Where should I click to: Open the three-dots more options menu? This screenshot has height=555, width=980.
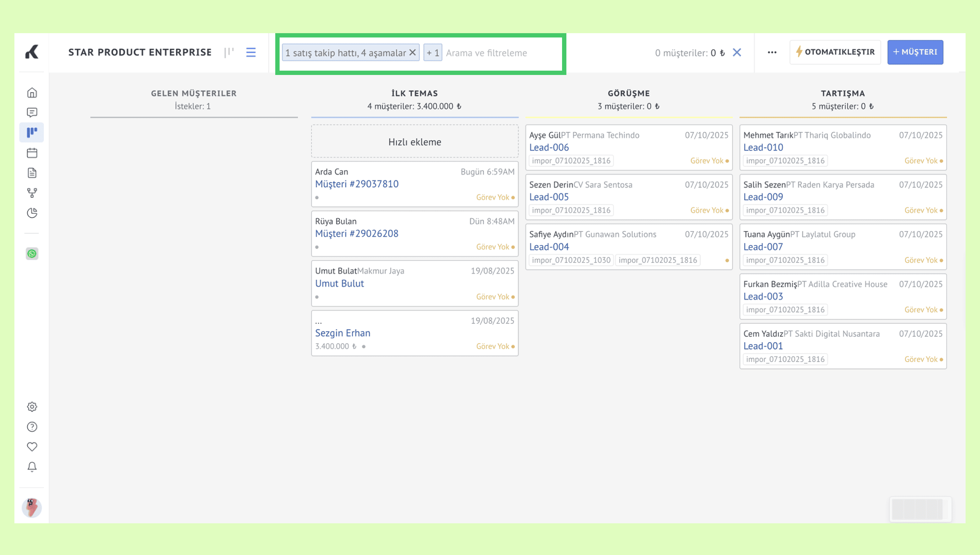pyautogui.click(x=772, y=53)
